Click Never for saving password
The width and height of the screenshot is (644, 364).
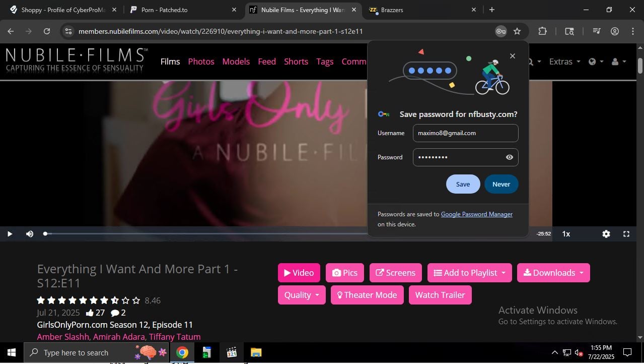pyautogui.click(x=501, y=184)
